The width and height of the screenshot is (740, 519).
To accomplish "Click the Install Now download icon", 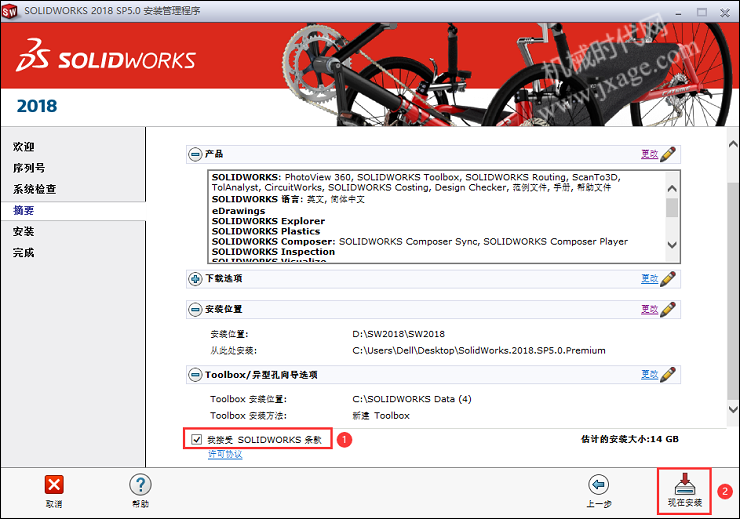I will 684,484.
